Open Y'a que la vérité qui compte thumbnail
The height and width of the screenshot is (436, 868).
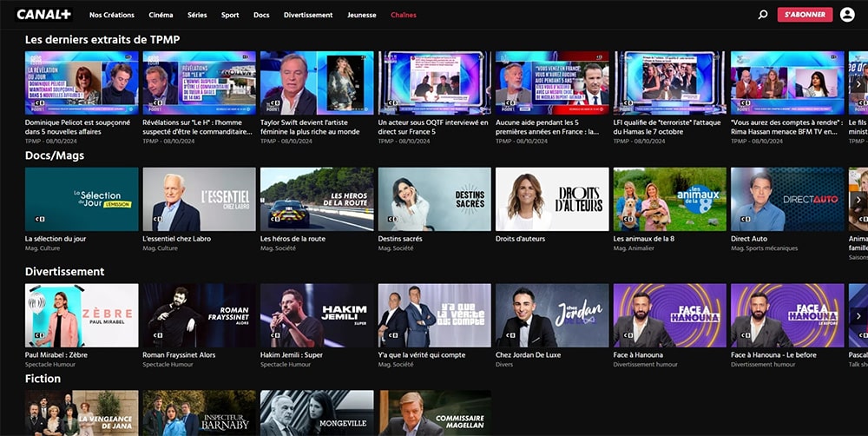tap(435, 316)
